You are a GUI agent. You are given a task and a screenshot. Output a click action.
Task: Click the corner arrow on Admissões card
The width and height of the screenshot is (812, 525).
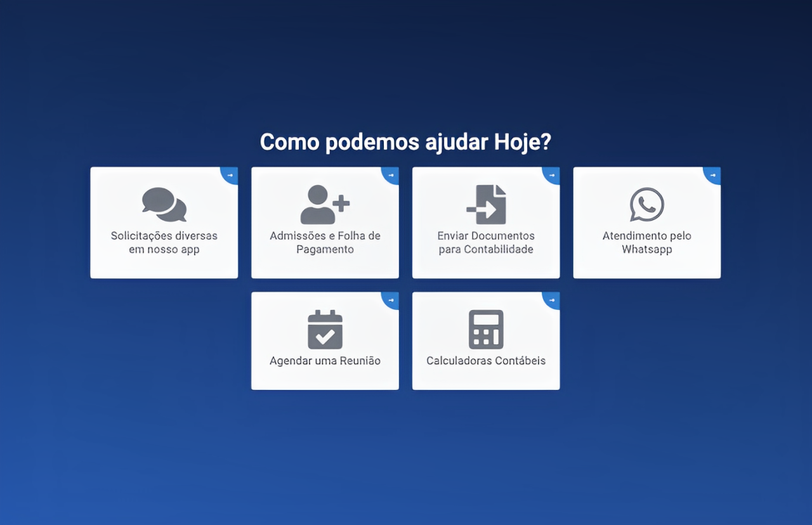pyautogui.click(x=391, y=175)
